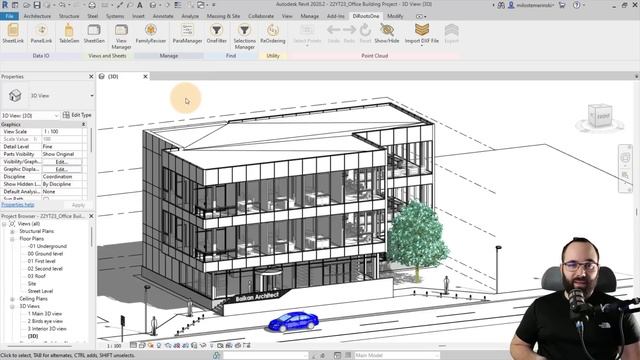Open ParaManager
The height and width of the screenshot is (360, 640).
point(187,33)
